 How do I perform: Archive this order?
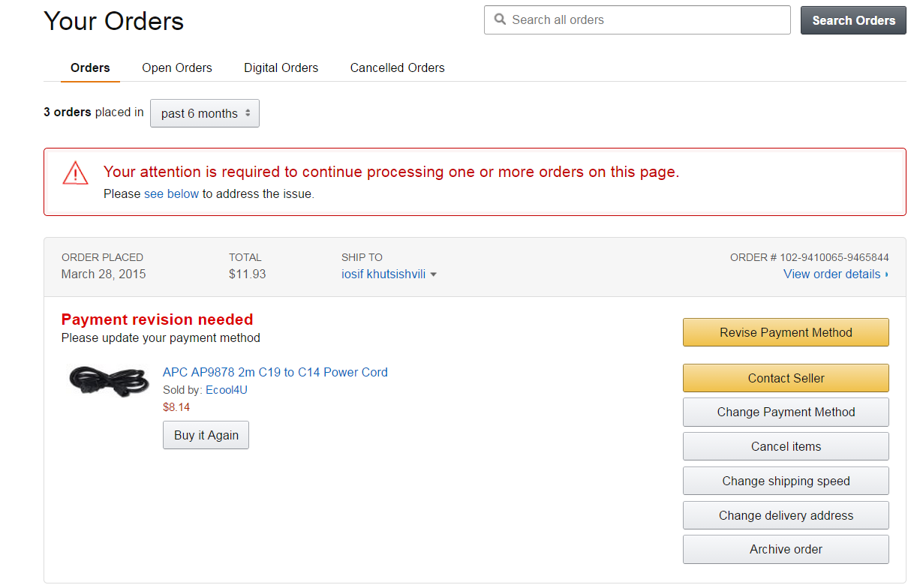(786, 549)
